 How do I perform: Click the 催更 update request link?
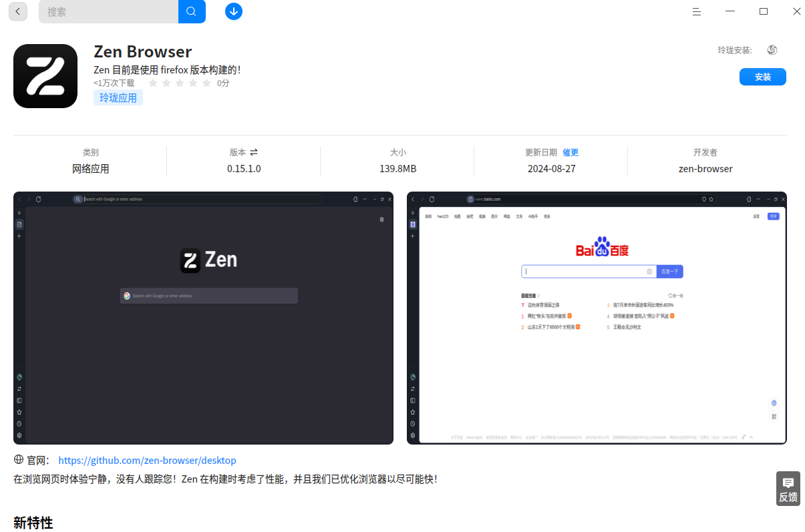(571, 152)
